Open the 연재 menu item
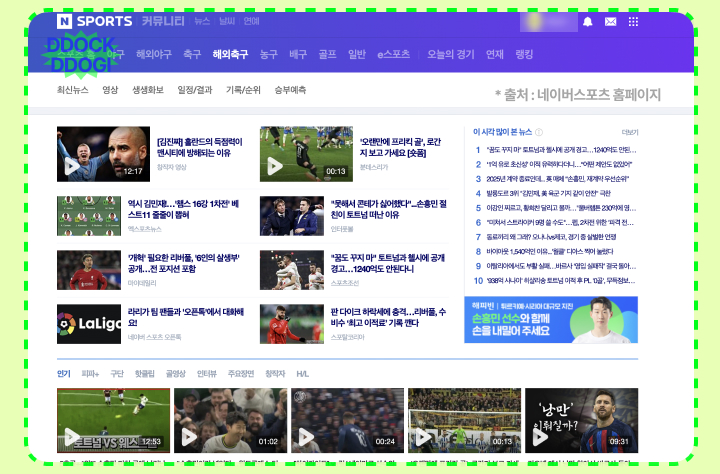This screenshot has height=474, width=720. [495, 54]
